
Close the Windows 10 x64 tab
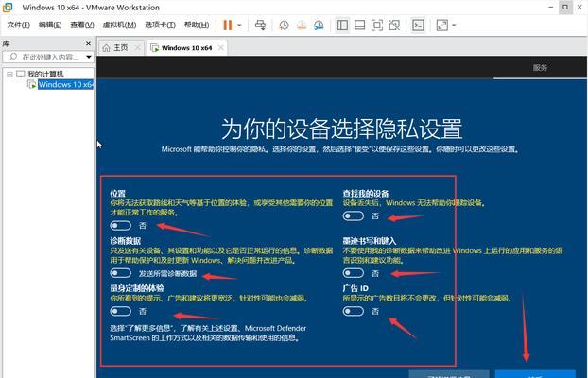tap(221, 47)
